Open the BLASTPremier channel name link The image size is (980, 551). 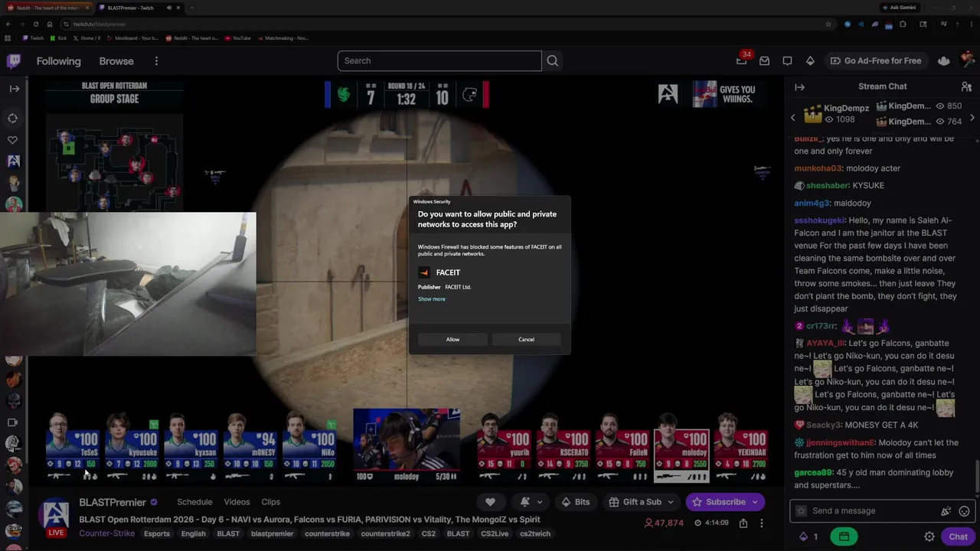[x=113, y=502]
